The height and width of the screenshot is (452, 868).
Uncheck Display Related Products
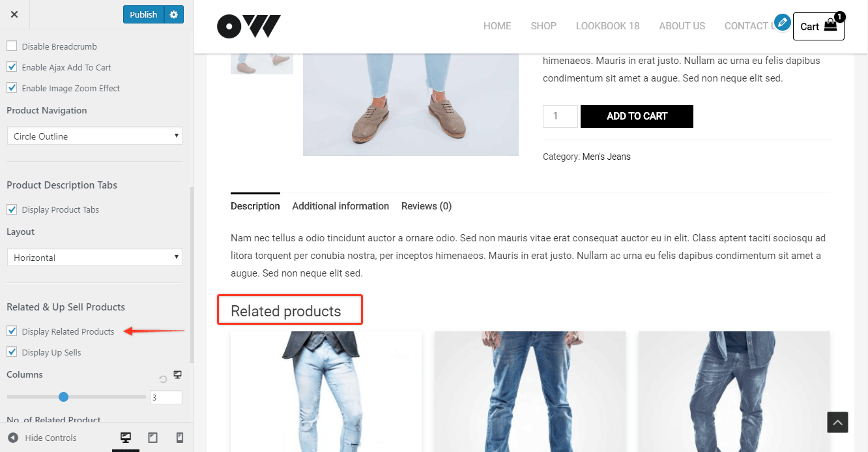(x=12, y=331)
